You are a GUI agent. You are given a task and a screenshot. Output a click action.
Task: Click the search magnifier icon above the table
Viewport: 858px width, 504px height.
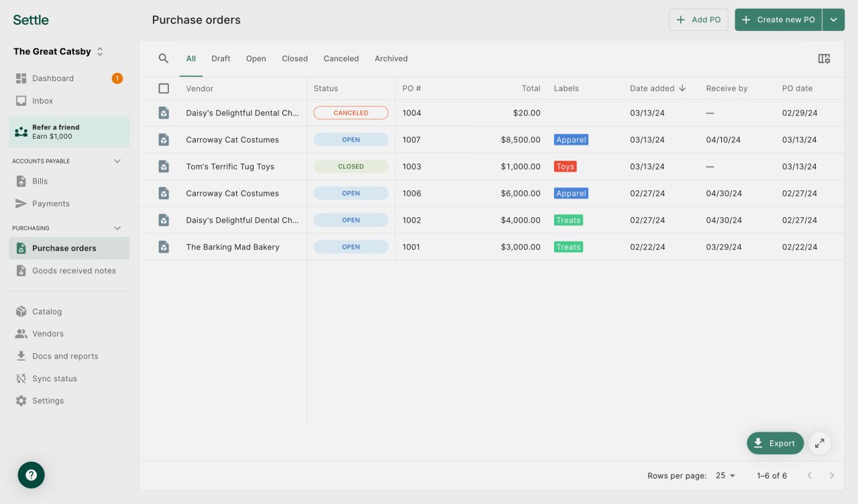point(163,58)
